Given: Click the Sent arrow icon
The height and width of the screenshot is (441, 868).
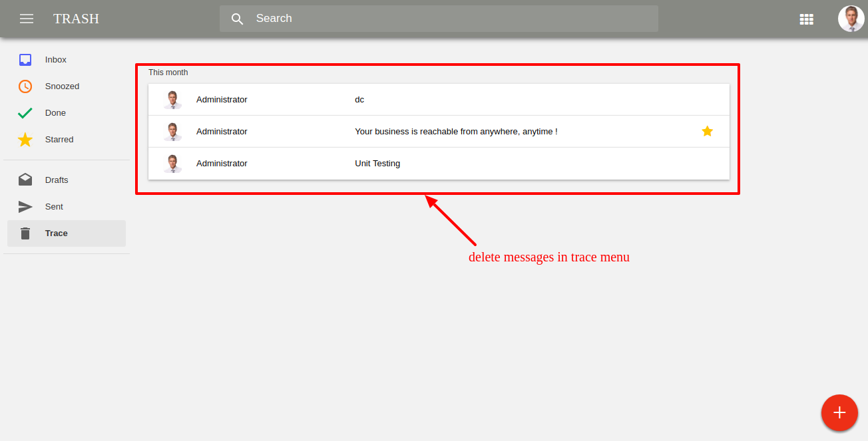Looking at the screenshot, I should [25, 207].
